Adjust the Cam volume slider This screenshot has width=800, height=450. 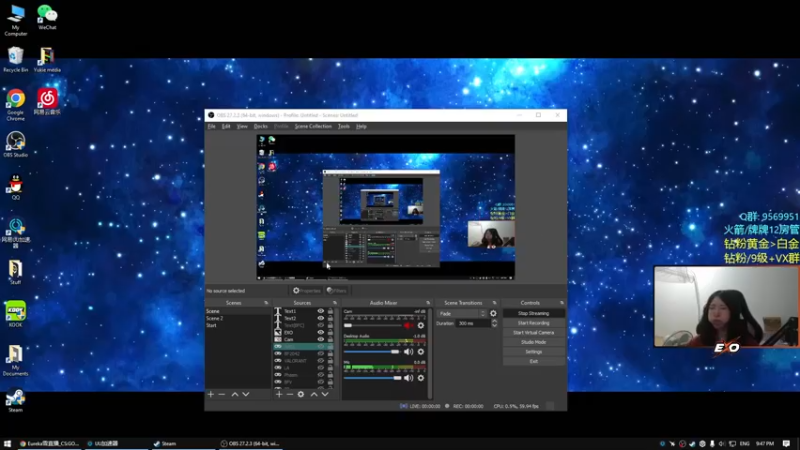(x=372, y=326)
